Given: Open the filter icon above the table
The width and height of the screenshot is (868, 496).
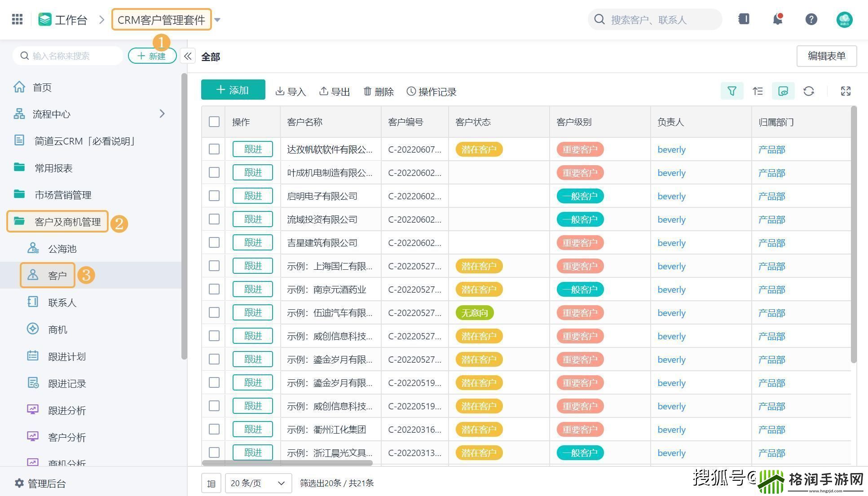Looking at the screenshot, I should 732,91.
